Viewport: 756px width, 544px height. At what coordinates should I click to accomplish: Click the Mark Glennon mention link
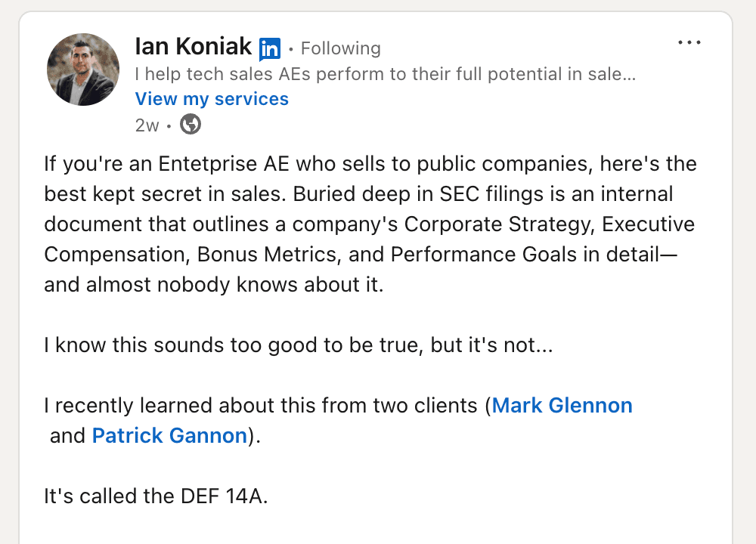562,406
